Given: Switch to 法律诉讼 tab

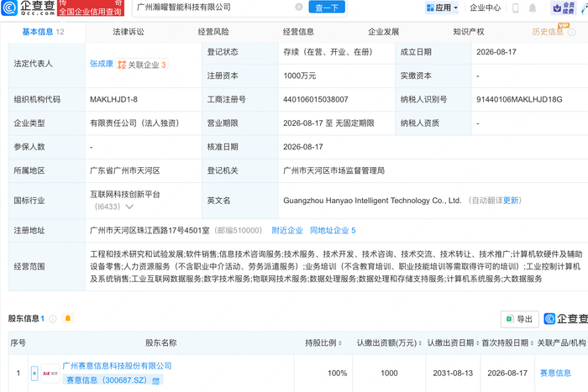Looking at the screenshot, I should point(129,32).
